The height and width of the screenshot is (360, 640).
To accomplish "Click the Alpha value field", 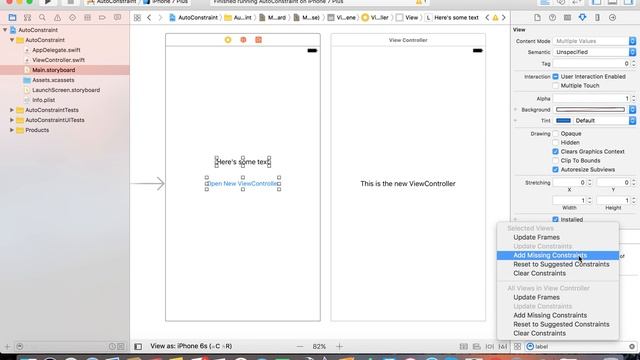I will [592, 98].
